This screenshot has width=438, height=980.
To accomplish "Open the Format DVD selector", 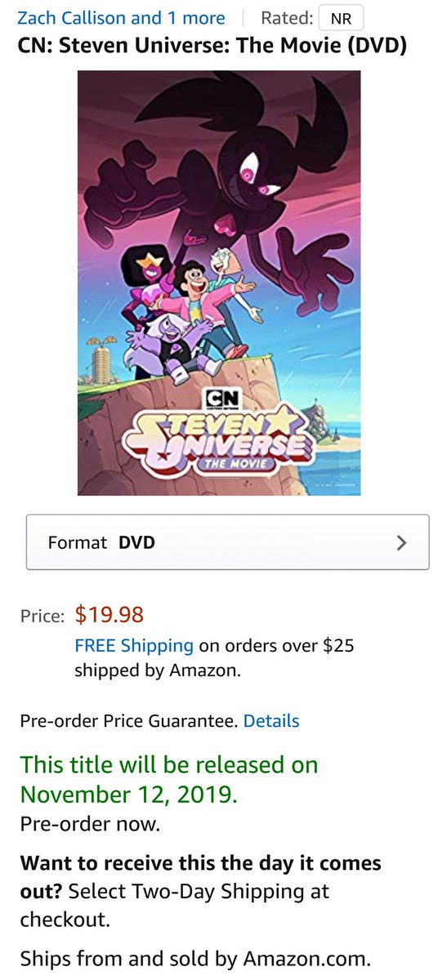I will click(227, 542).
